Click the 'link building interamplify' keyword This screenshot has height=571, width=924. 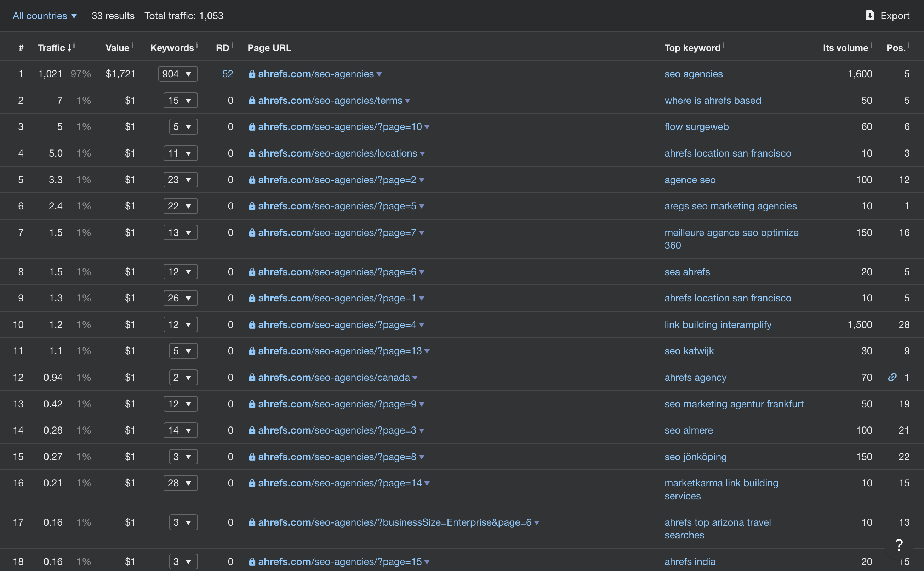pyautogui.click(x=718, y=325)
